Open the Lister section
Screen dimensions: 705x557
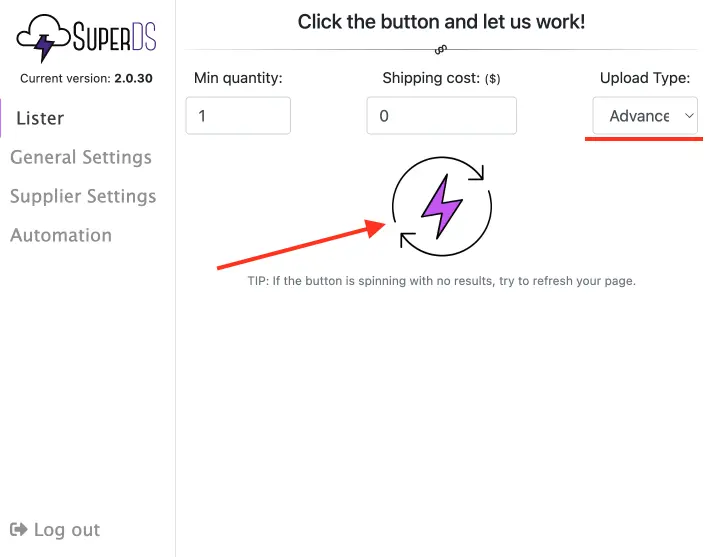pyautogui.click(x=40, y=118)
